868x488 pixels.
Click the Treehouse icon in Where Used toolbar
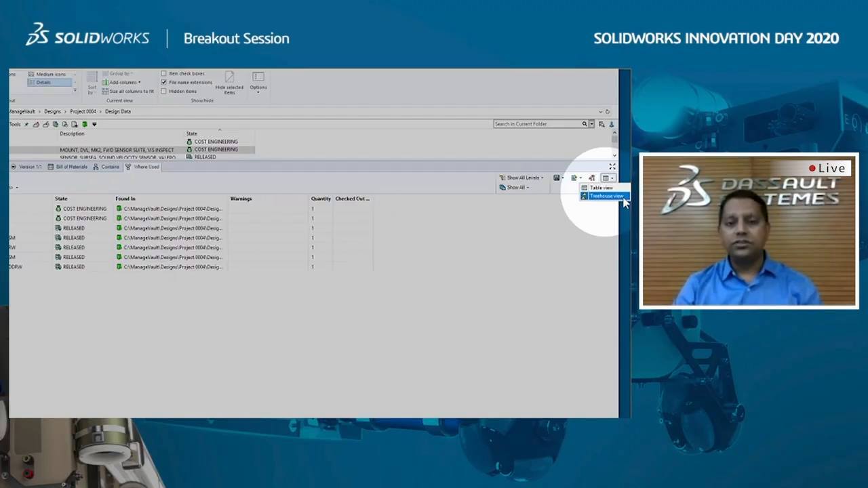click(x=592, y=178)
